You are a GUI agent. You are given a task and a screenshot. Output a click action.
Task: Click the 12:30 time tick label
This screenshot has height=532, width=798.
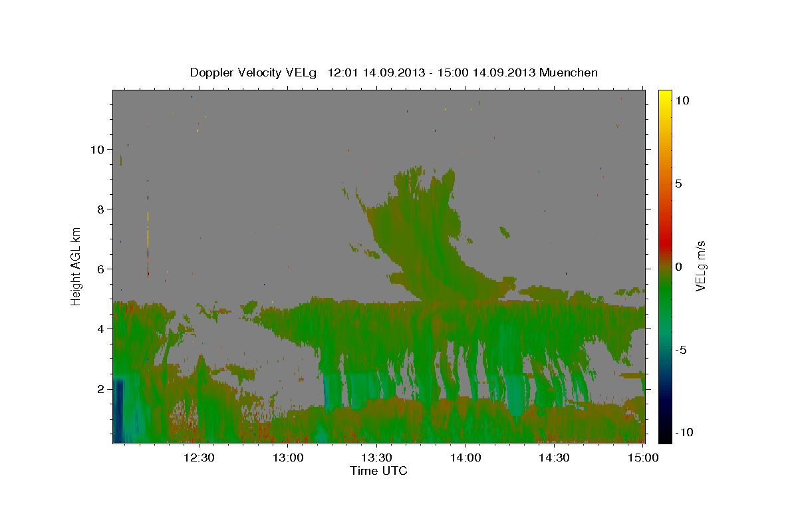coord(198,458)
